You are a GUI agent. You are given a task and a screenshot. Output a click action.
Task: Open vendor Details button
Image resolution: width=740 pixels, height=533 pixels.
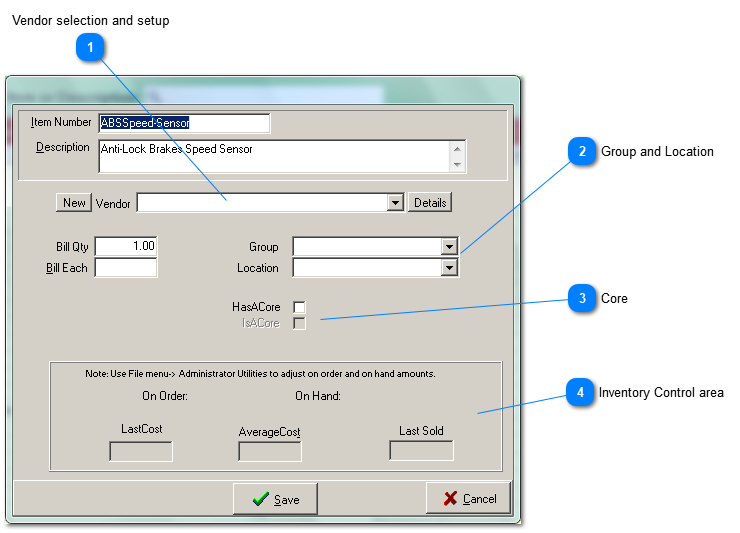tap(429, 203)
